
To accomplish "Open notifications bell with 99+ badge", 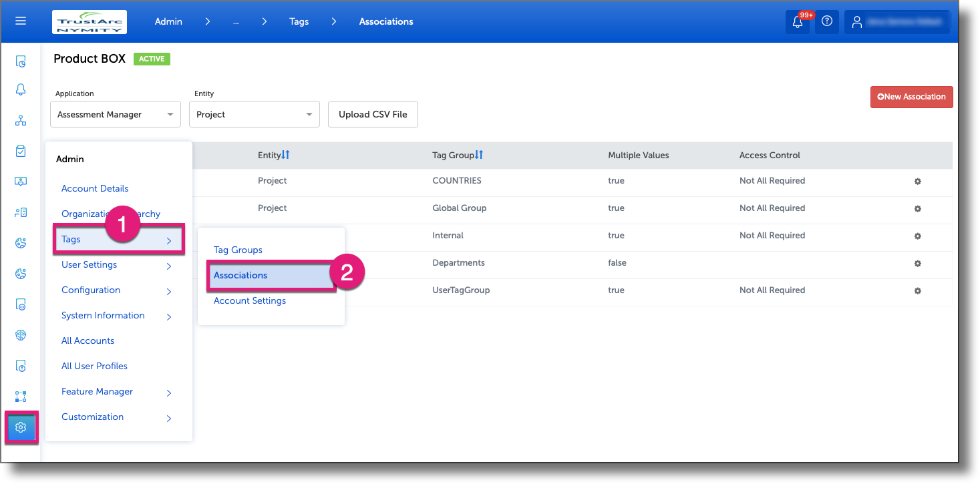I will (x=798, y=21).
